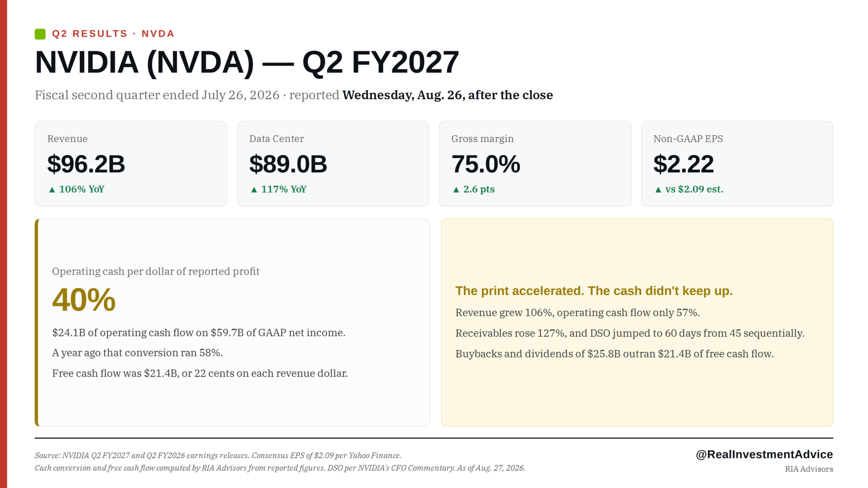Screen dimensions: 868x488
Task: Click the up arrow beside 117% YoY
Action: click(x=254, y=190)
